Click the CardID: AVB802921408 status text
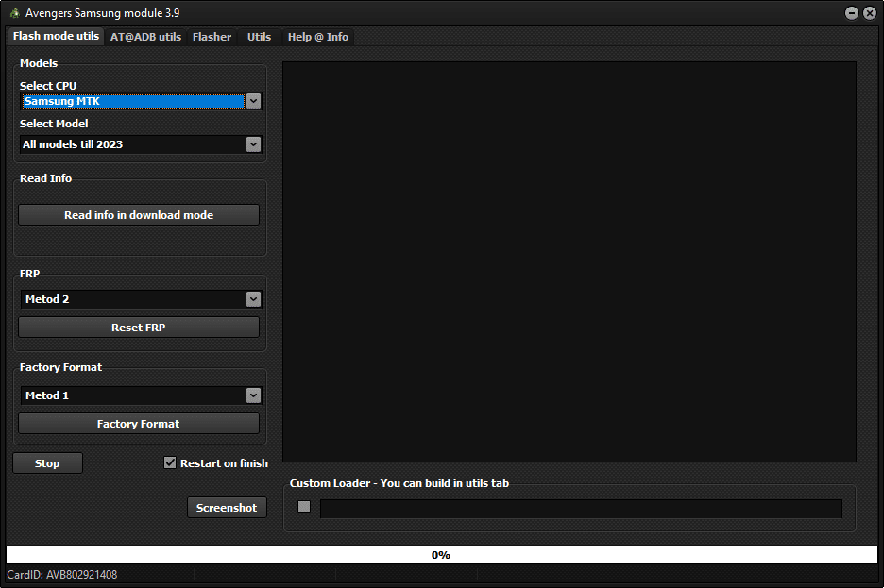 [x=62, y=575]
